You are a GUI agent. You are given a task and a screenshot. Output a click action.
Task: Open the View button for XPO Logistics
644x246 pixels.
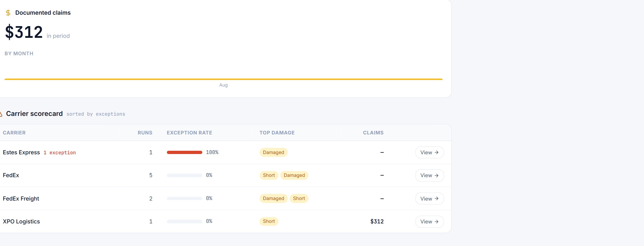pyautogui.click(x=429, y=222)
